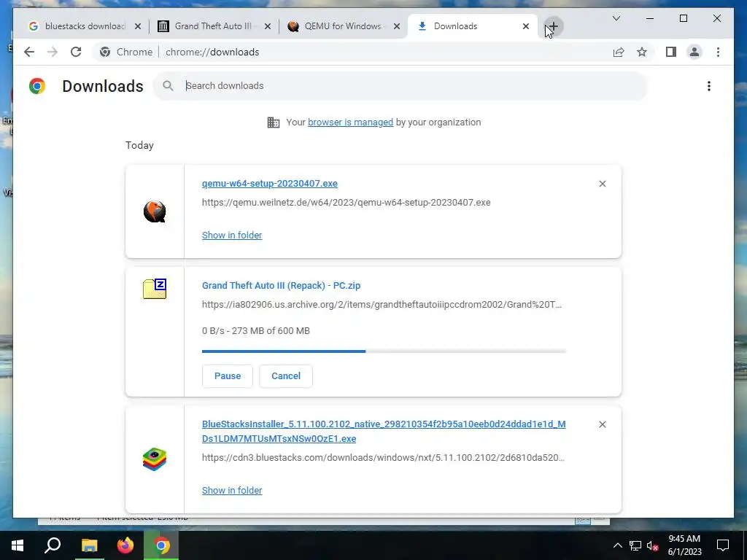Screen dimensions: 747x560
Task: Click Grand Theft Auto III zip file name
Action: (x=281, y=286)
